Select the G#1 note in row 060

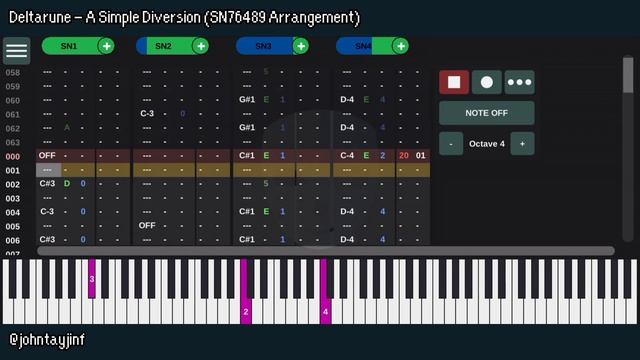tap(247, 100)
